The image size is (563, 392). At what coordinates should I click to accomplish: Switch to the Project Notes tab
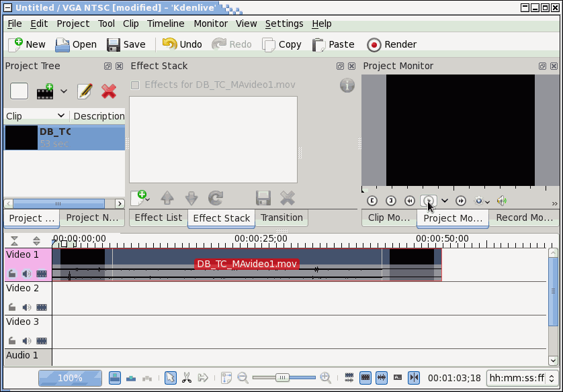[x=92, y=217]
